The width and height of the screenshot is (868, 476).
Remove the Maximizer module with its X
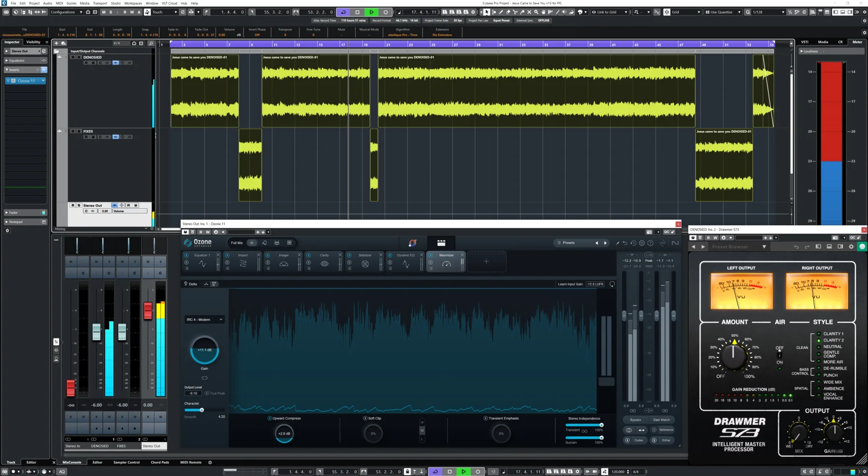(462, 255)
